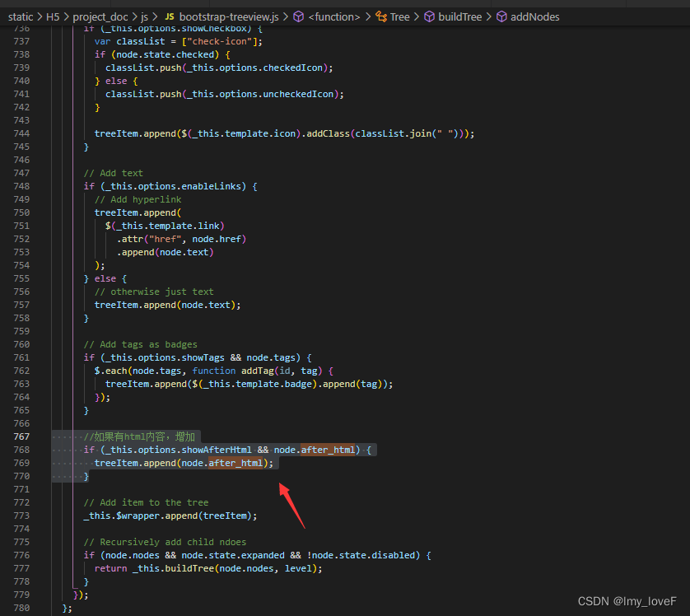Place cursor on 'var classList' declaration
Image resolution: width=690 pixels, height=616 pixels.
tap(130, 41)
